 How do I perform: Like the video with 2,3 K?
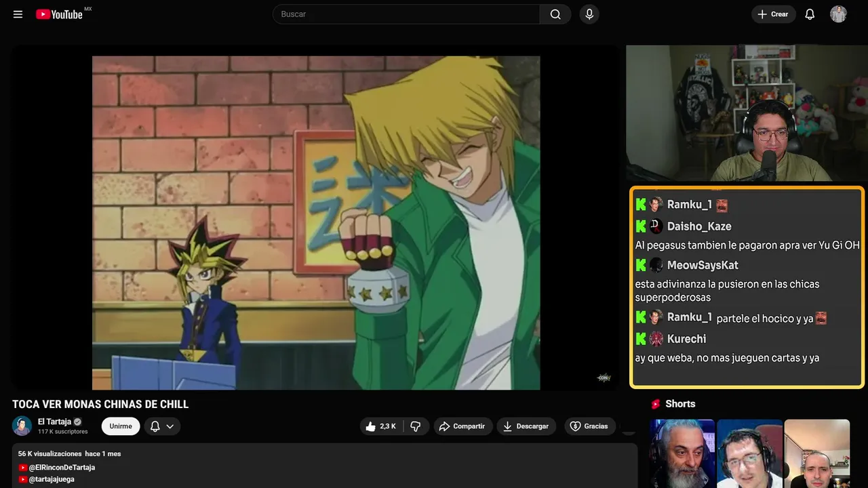click(381, 426)
